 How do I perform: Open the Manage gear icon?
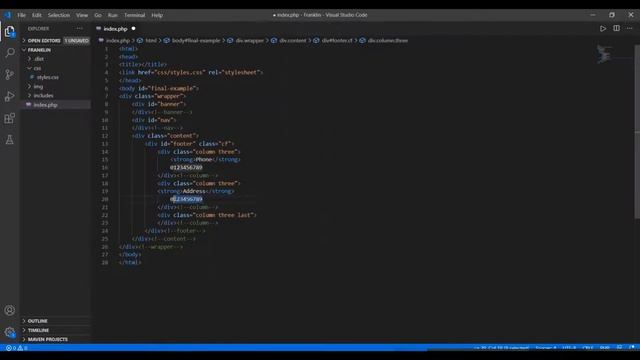click(x=9, y=332)
